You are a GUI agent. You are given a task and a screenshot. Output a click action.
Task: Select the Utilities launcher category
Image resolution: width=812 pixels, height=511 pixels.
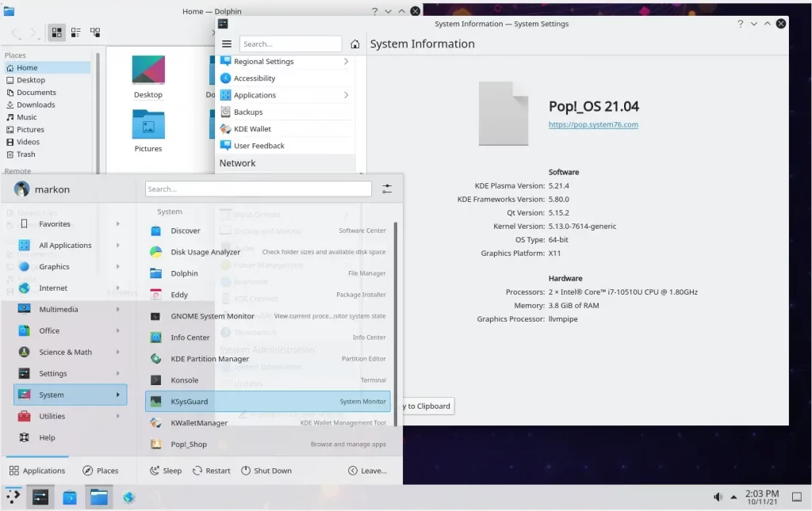click(x=71, y=416)
